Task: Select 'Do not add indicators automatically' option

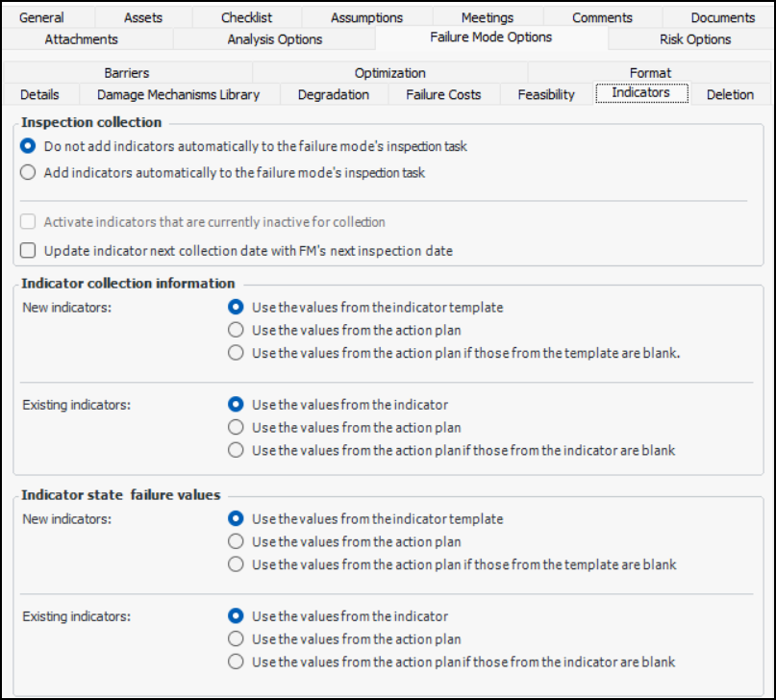Action: click(28, 146)
